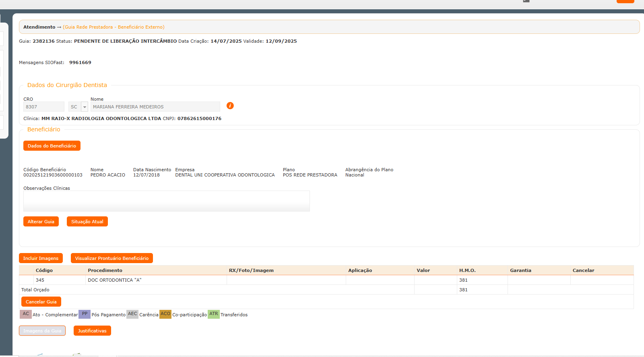Click the dentist Nome field
This screenshot has height=357, width=644.
(155, 107)
